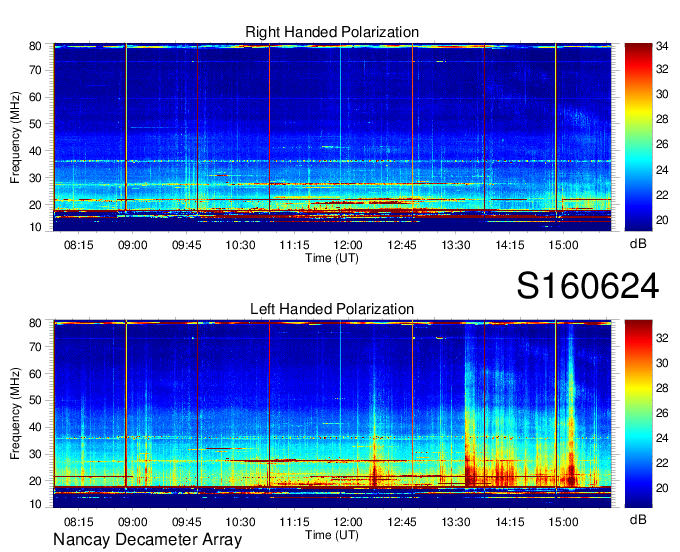This screenshot has height=552, width=680.
Task: Click the 34 value on upper colorbar
Action: tap(662, 46)
